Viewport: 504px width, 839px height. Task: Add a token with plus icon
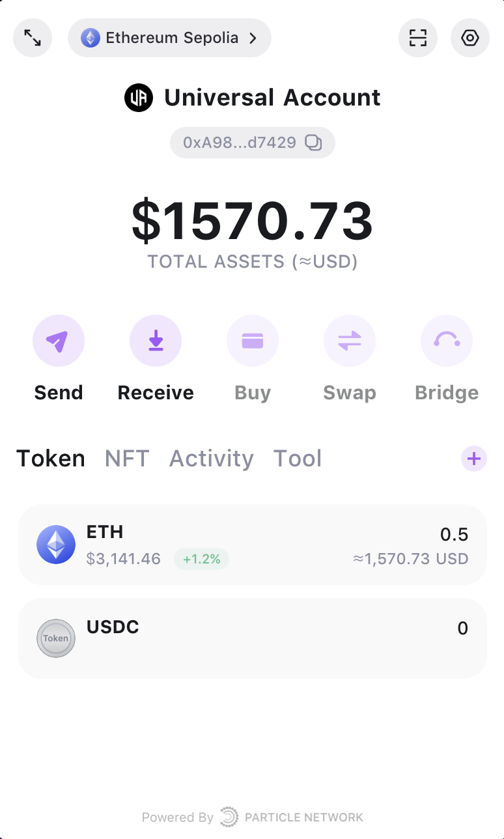pos(474,459)
